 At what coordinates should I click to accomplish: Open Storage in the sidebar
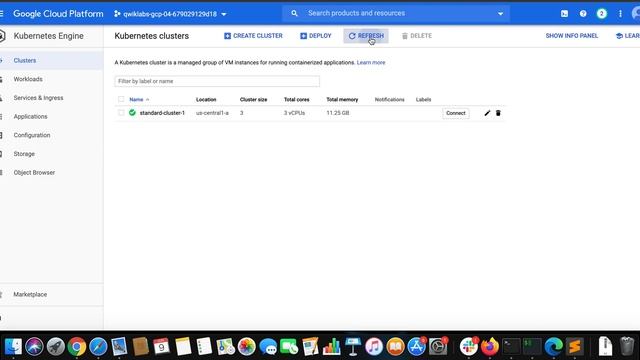click(24, 154)
